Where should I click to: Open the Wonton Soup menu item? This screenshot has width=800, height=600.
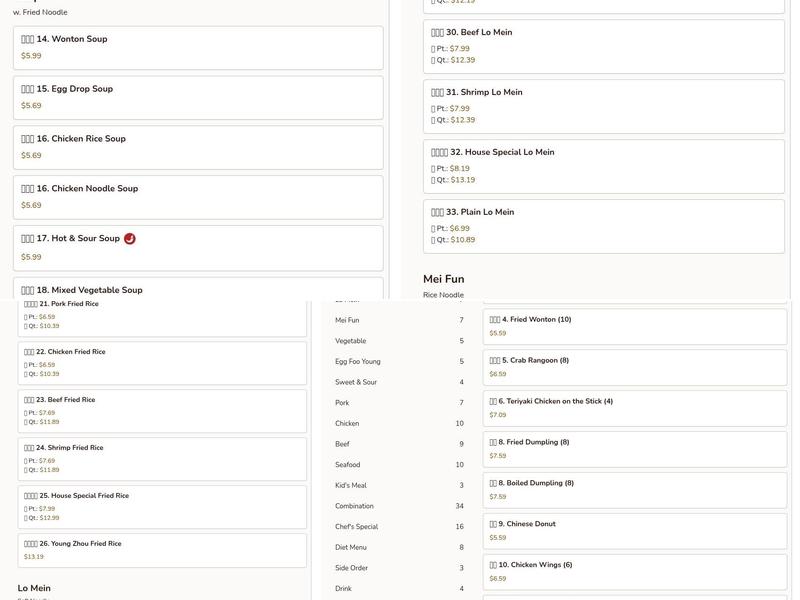tap(198, 47)
